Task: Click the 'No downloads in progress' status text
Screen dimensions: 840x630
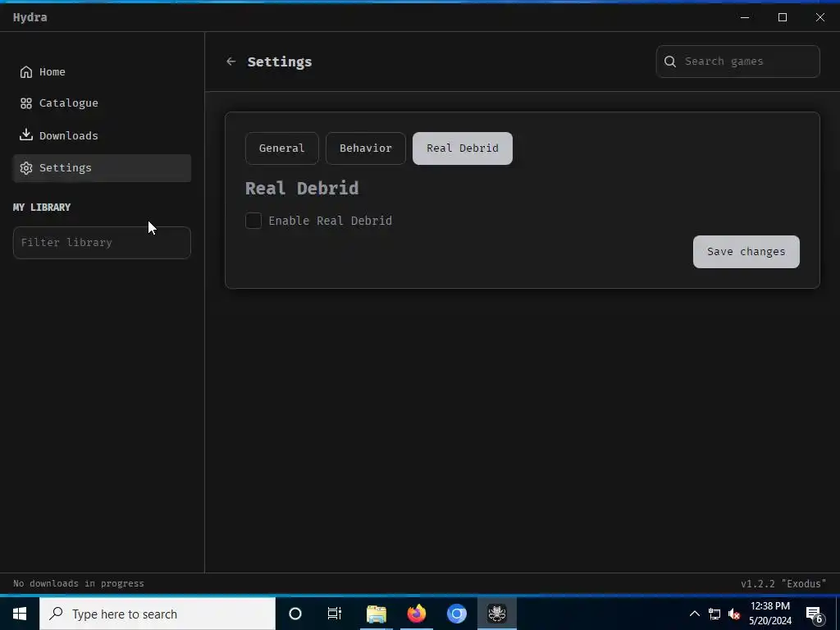Action: [x=79, y=583]
